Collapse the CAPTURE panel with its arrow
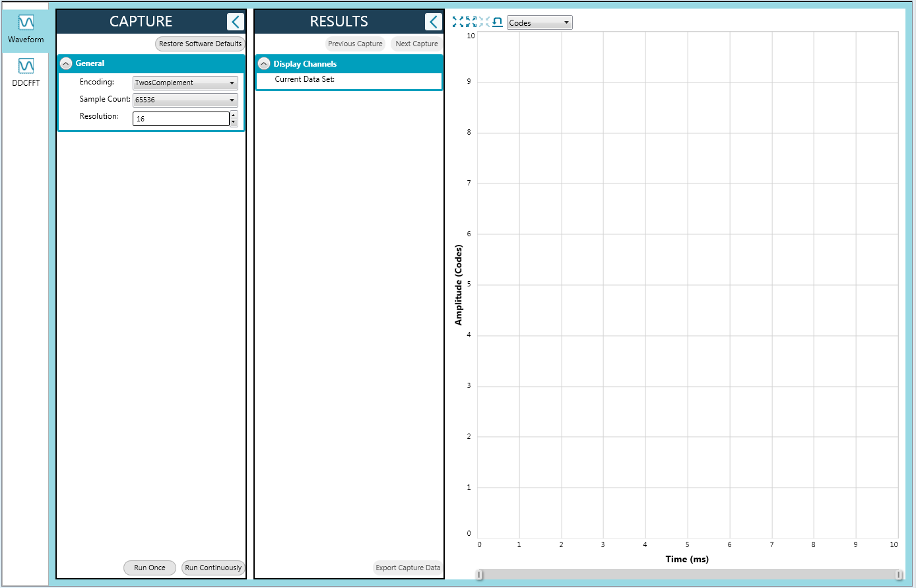The width and height of the screenshot is (916, 588). [235, 22]
